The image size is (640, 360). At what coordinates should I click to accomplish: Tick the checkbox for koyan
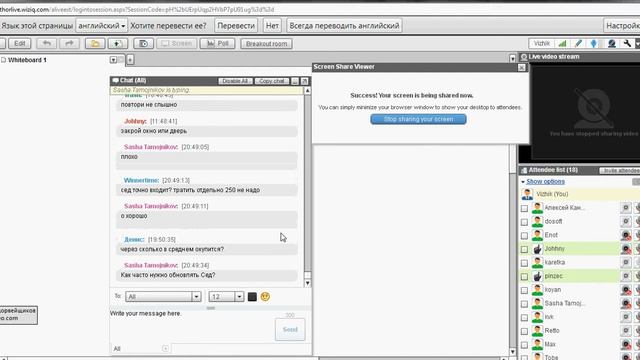tap(524, 291)
